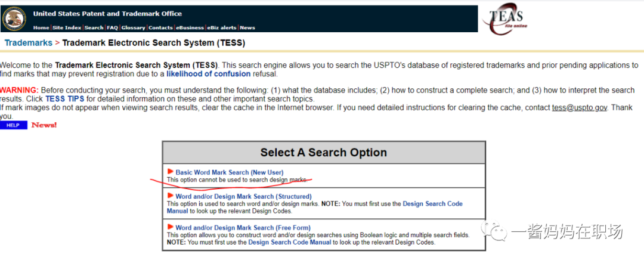Go to Contacts in the header
This screenshot has width=644, height=260.
click(x=160, y=28)
